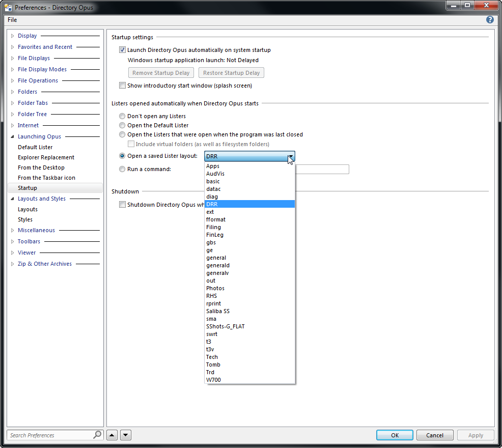
Task: Uncheck Launch Directory Opus automatically on startup
Action: coord(122,49)
